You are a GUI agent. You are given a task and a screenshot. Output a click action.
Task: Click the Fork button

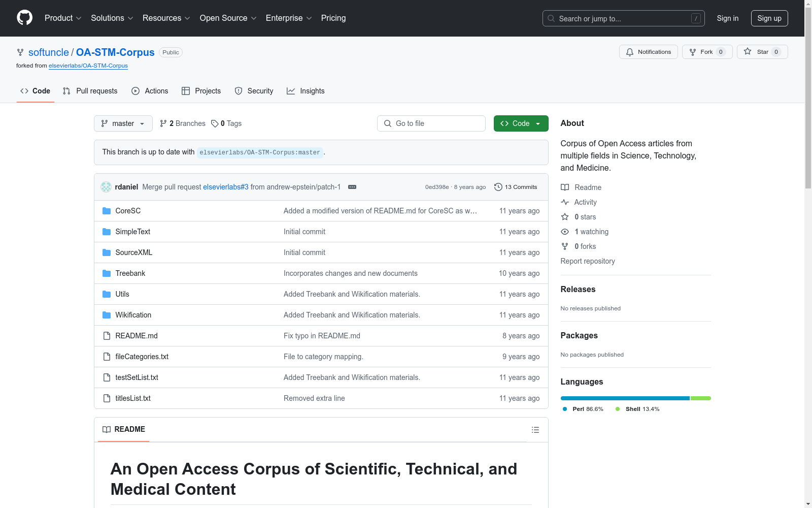707,52
